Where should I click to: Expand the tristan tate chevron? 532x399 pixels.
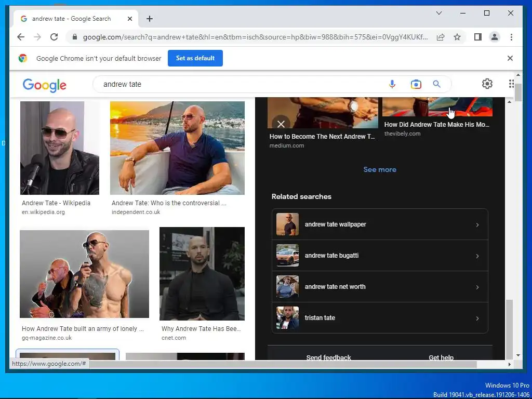(x=477, y=318)
